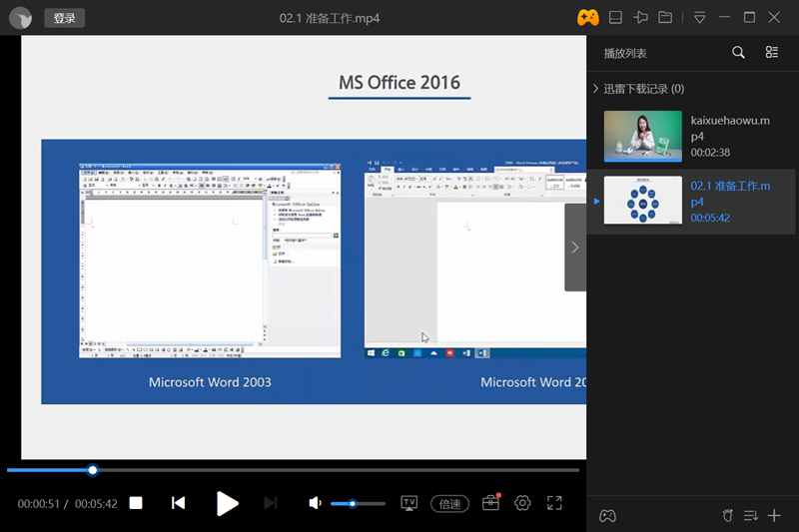The width and height of the screenshot is (799, 532).
Task: Select kaixuehaowu.mp4 in the playlist
Action: [x=691, y=136]
